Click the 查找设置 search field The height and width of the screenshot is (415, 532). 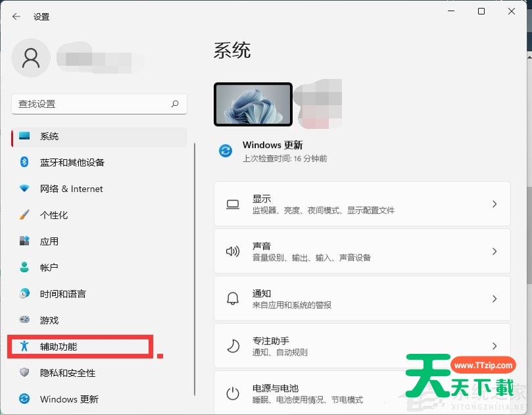click(x=99, y=104)
